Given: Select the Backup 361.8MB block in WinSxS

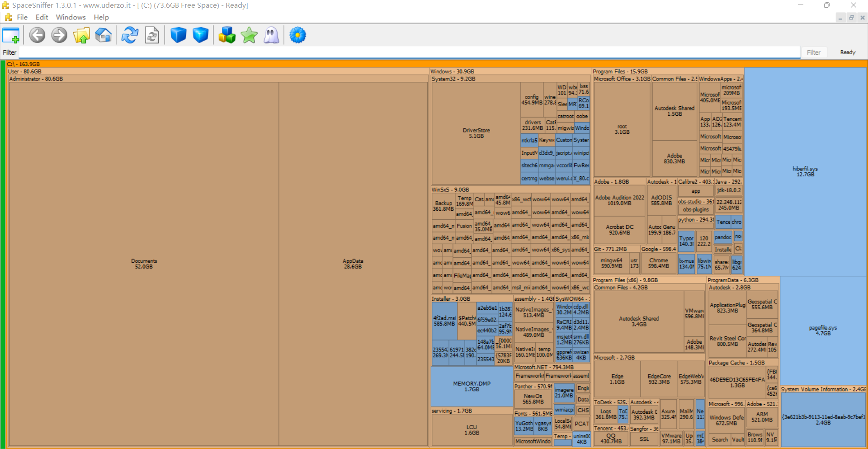Looking at the screenshot, I should click(x=443, y=206).
